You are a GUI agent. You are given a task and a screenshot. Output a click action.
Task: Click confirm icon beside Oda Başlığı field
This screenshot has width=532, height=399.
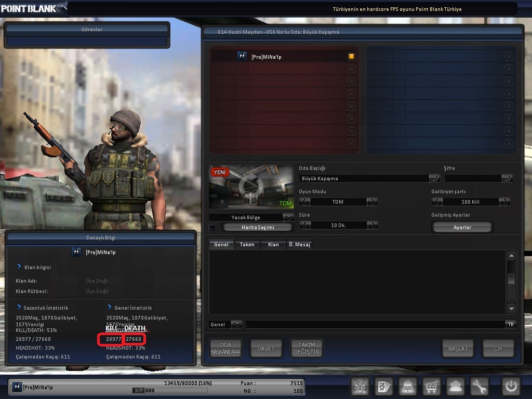(x=434, y=178)
